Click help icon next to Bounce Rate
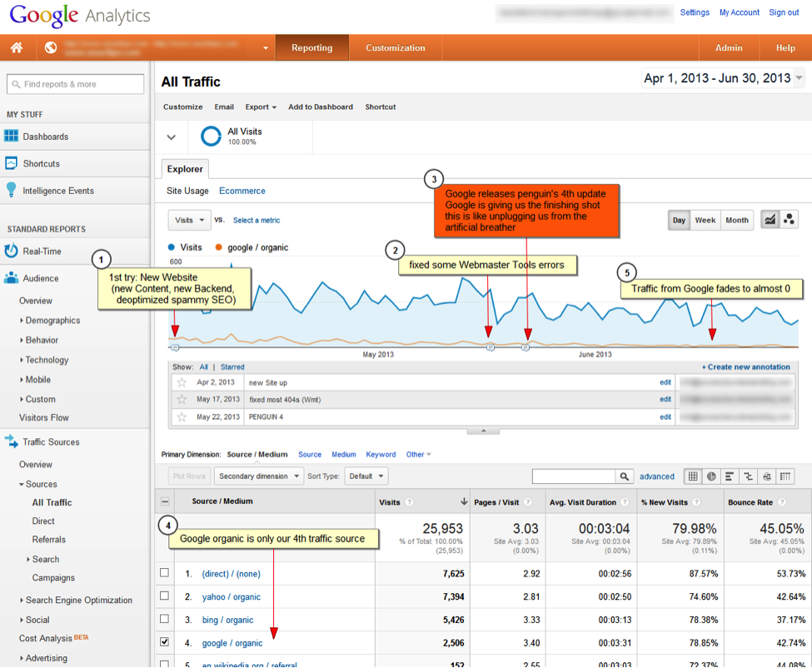812x668 pixels. [782, 501]
